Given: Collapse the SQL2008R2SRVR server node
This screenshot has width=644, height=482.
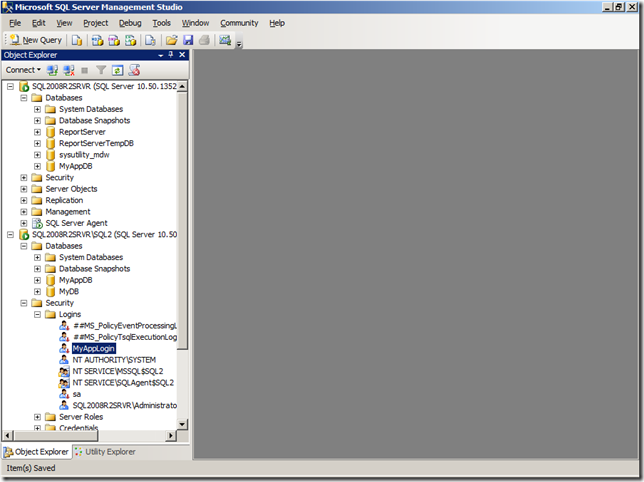Looking at the screenshot, I should 10,87.
